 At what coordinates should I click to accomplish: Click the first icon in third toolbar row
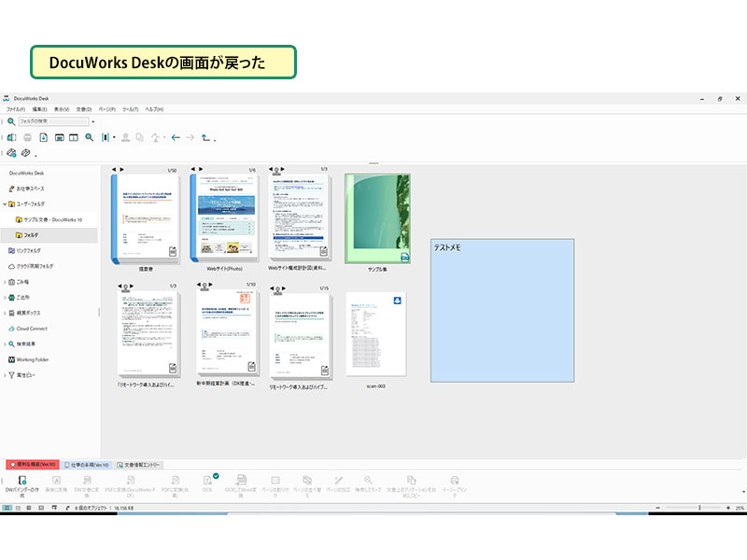point(11,153)
